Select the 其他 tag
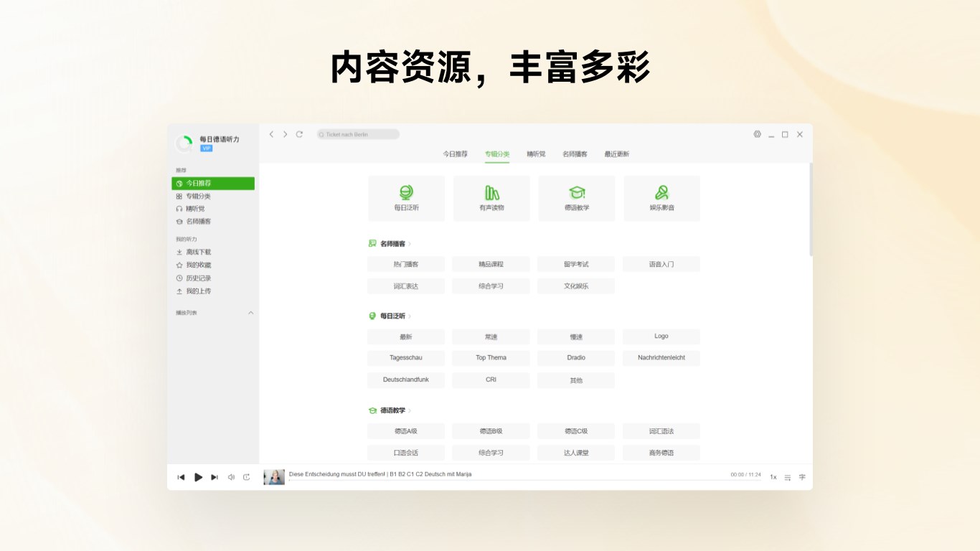This screenshot has width=980, height=551. [x=576, y=380]
